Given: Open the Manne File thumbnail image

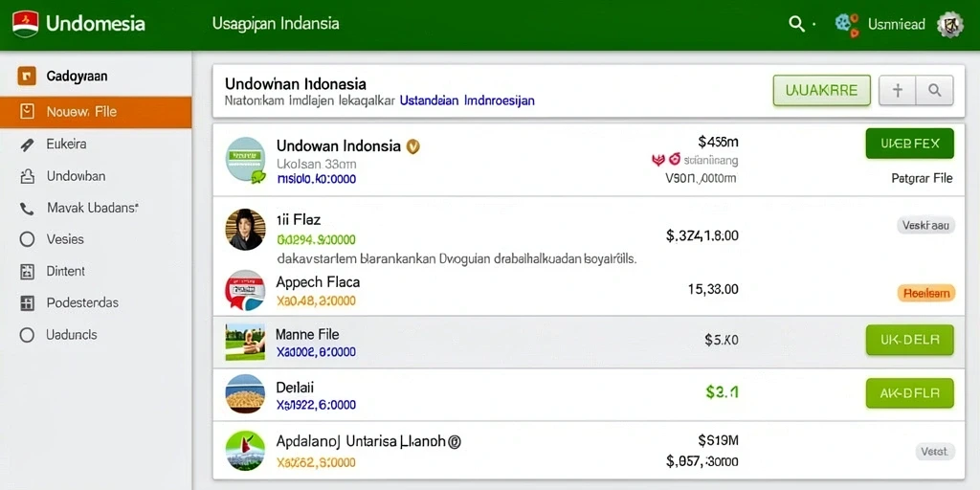Looking at the screenshot, I should point(245,342).
